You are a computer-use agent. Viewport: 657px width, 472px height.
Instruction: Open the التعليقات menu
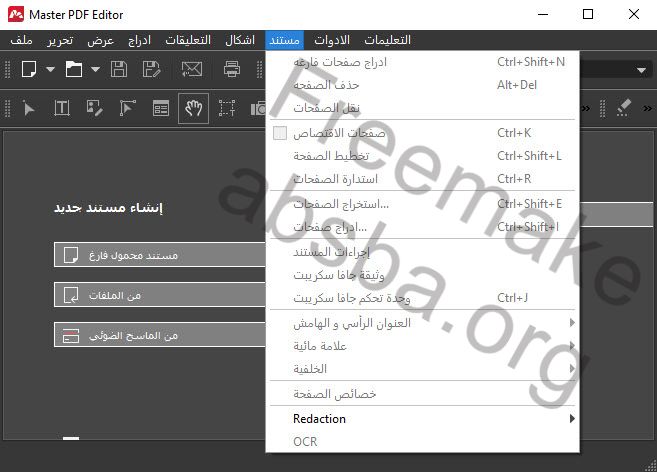click(x=188, y=40)
